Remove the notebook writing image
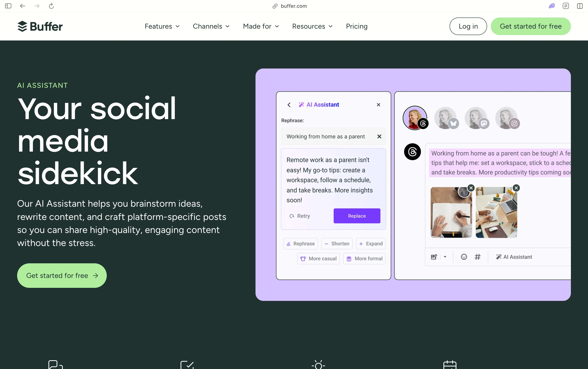 pos(471,188)
